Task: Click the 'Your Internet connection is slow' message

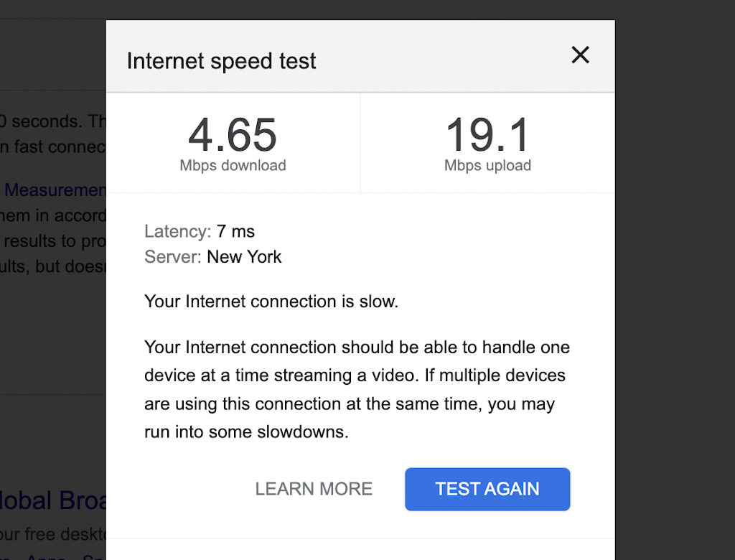Action: [271, 302]
